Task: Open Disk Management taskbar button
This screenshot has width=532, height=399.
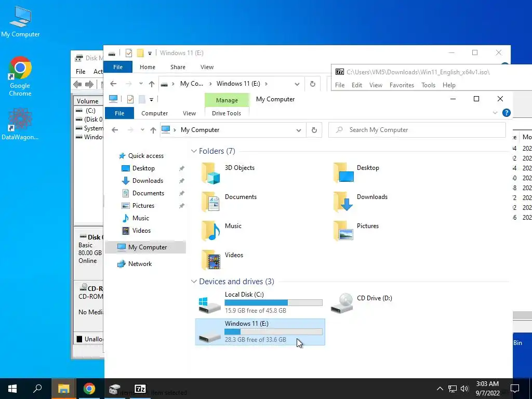Action: click(115, 389)
